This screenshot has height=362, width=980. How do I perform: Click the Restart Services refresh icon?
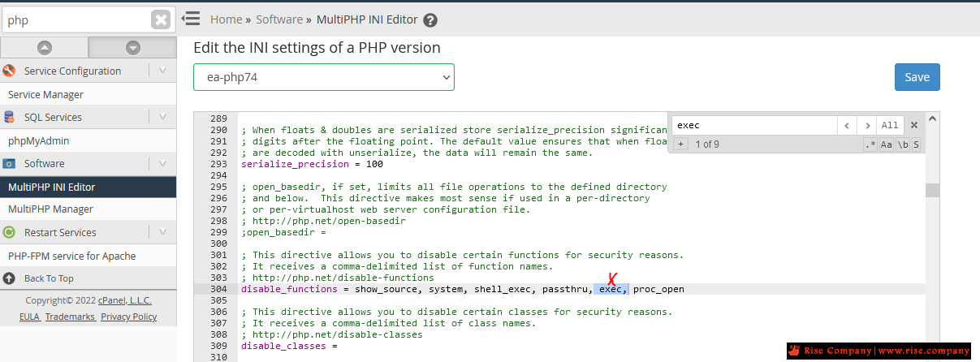pos(10,232)
